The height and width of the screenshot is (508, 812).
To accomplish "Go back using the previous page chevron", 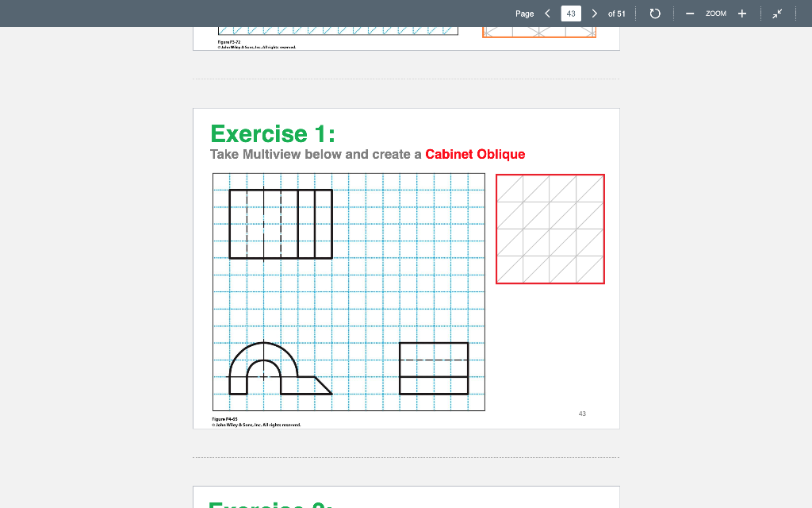I will (546, 13).
